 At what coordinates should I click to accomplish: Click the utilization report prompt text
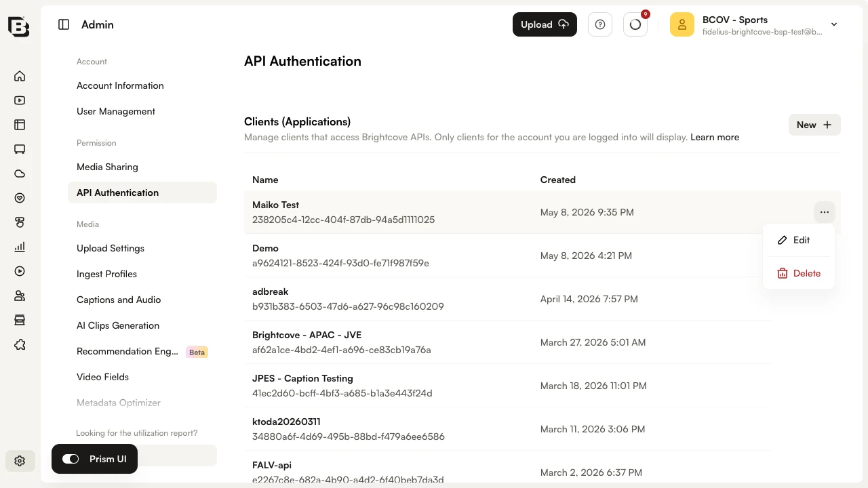click(x=137, y=433)
